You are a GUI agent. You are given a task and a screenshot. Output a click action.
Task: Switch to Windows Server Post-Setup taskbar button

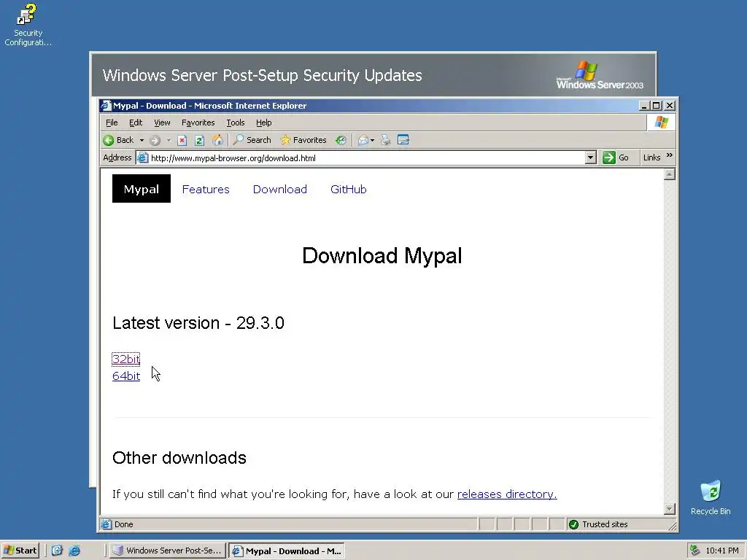(x=166, y=551)
